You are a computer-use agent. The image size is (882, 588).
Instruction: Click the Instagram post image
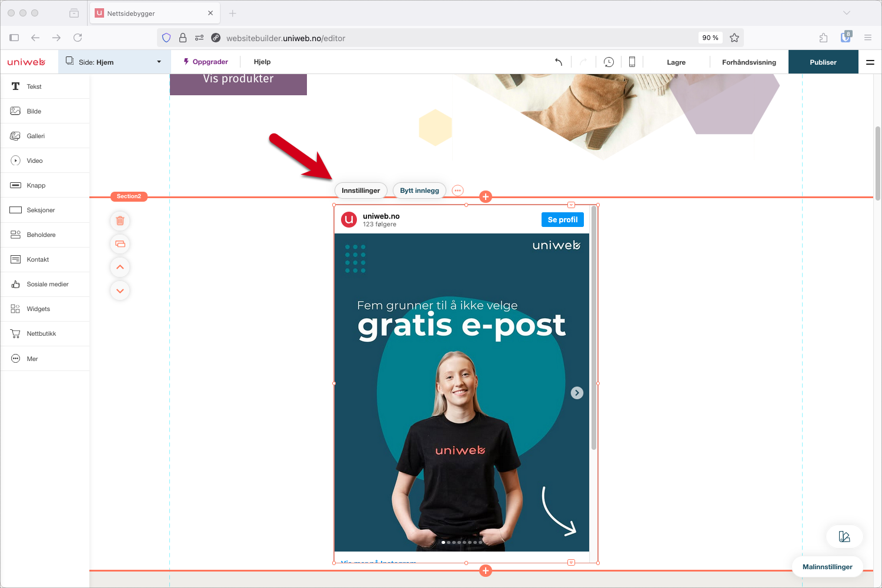pyautogui.click(x=462, y=392)
